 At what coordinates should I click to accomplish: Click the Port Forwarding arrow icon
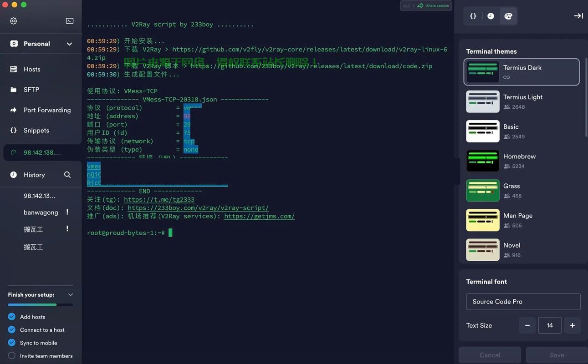pyautogui.click(x=14, y=110)
